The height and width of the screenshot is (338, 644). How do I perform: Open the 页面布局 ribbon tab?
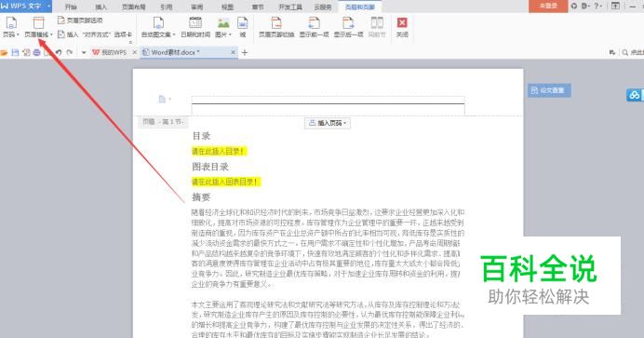(x=133, y=7)
